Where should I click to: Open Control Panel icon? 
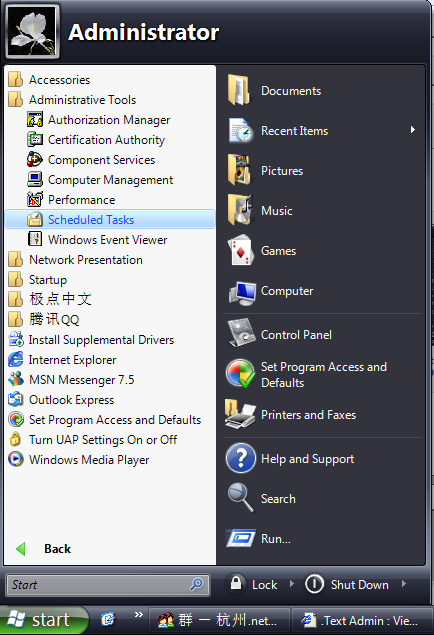(241, 333)
